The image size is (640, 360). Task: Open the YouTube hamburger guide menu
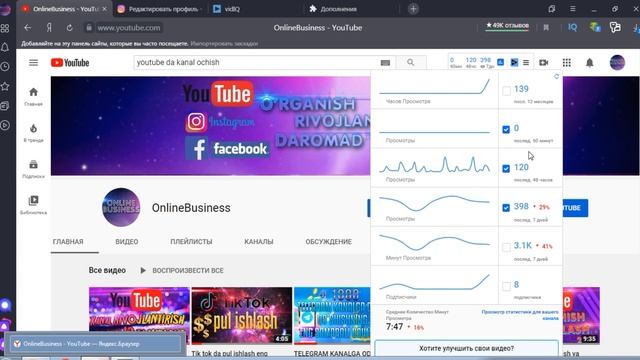[x=33, y=62]
